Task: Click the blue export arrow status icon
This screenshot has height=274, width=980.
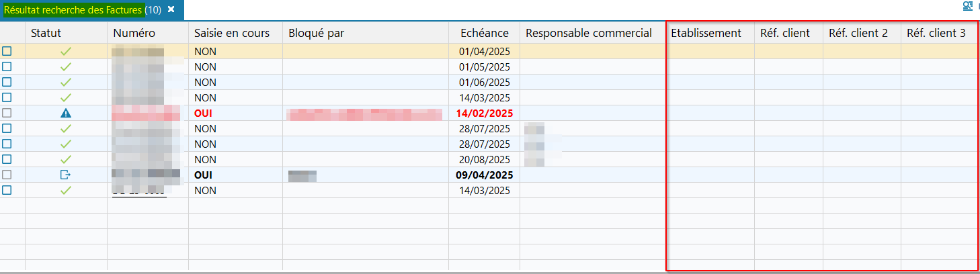Action: click(x=66, y=175)
